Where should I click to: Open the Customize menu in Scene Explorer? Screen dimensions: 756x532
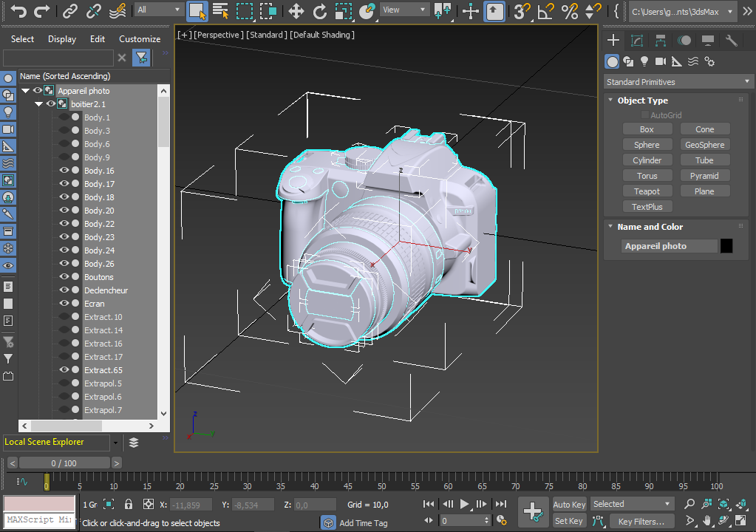[140, 39]
